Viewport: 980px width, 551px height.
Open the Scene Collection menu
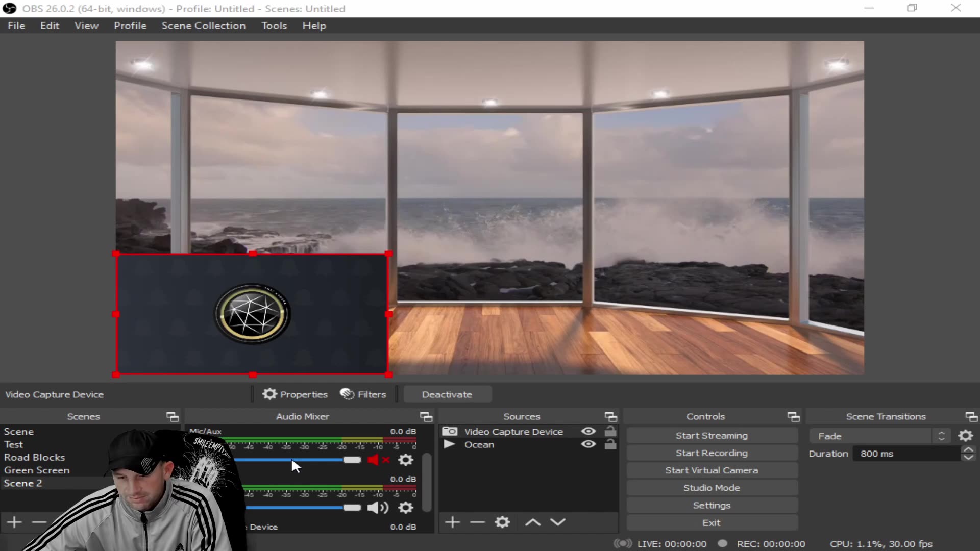204,25
